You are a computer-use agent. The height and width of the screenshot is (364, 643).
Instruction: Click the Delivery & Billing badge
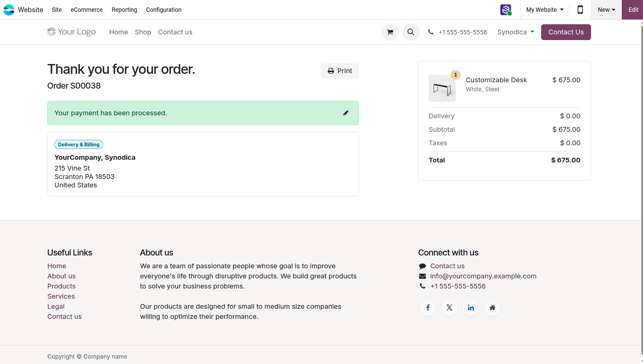coord(79,145)
